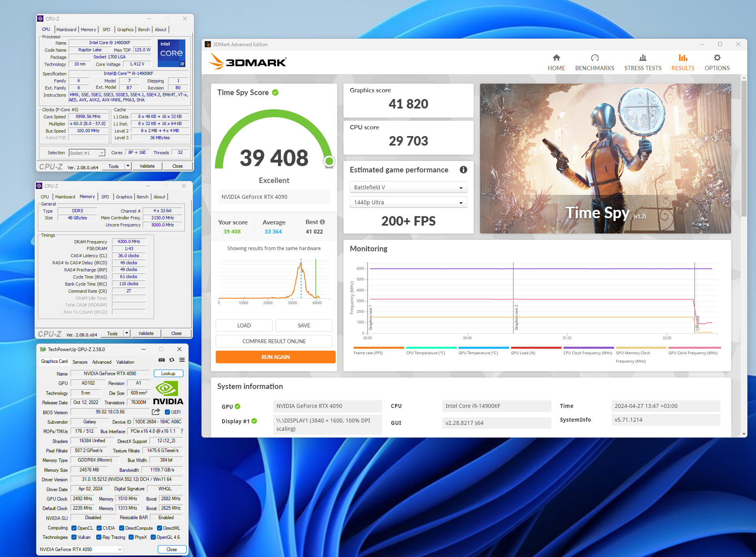Click the SAVE result button
This screenshot has height=557, width=756.
(x=304, y=325)
